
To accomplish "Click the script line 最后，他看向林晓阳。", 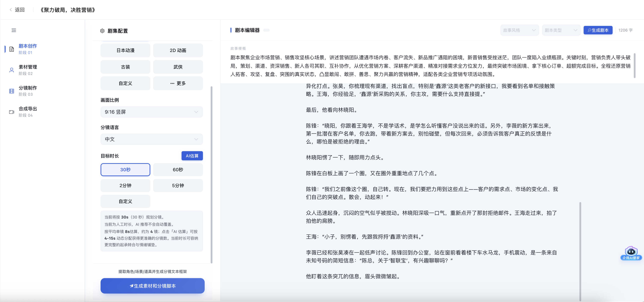I will [332, 110].
